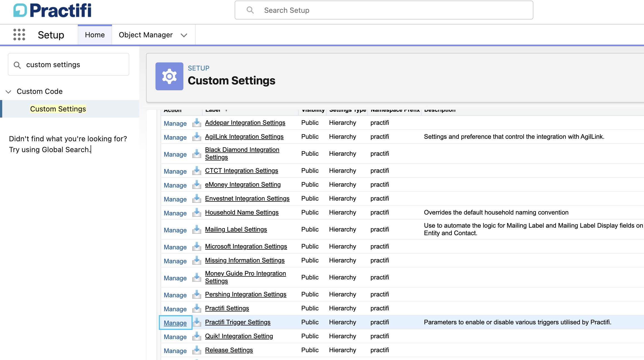This screenshot has width=644, height=360.
Task: Click download icon for Practifi Settings row
Action: (197, 308)
